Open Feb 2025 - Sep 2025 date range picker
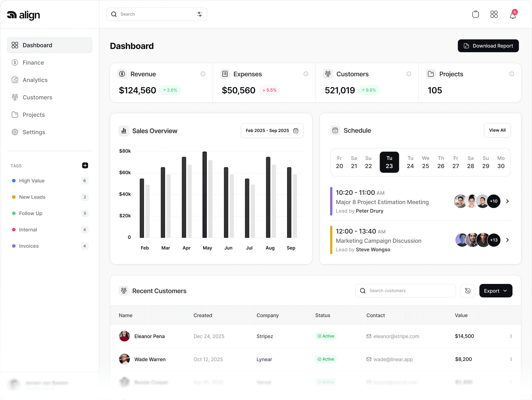The height and width of the screenshot is (400, 532). tap(272, 131)
